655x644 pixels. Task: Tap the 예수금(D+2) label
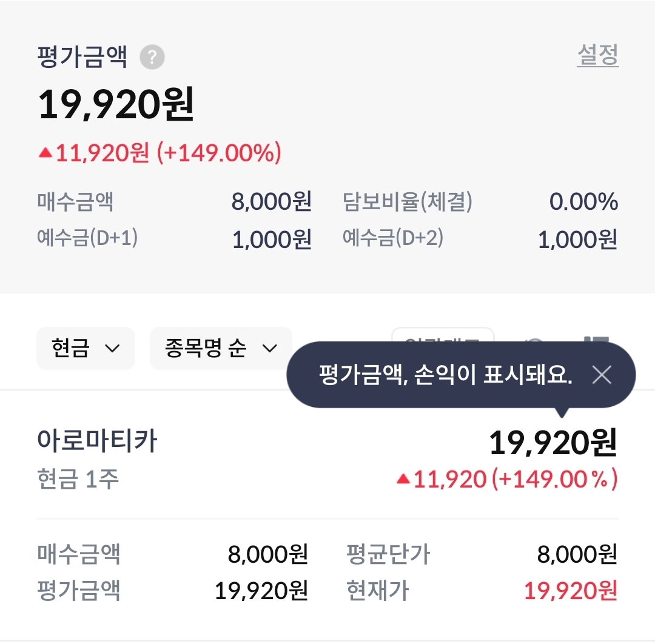[x=393, y=238]
